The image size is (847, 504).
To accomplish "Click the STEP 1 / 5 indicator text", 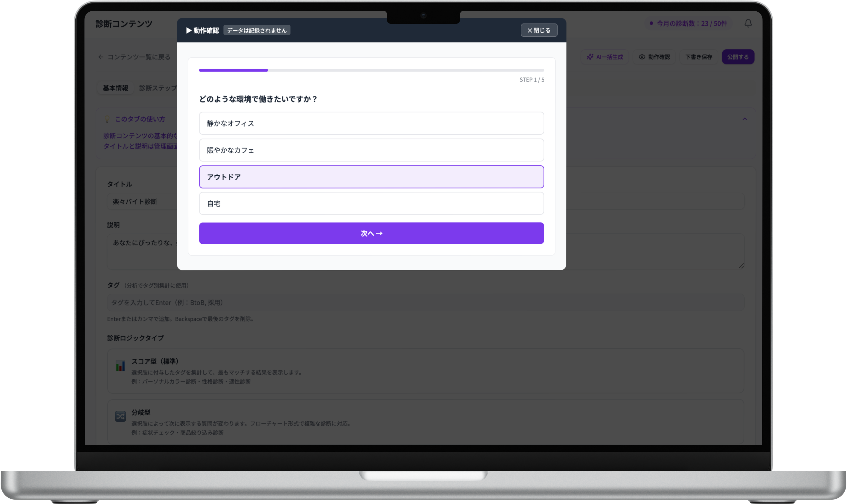I will (x=532, y=80).
